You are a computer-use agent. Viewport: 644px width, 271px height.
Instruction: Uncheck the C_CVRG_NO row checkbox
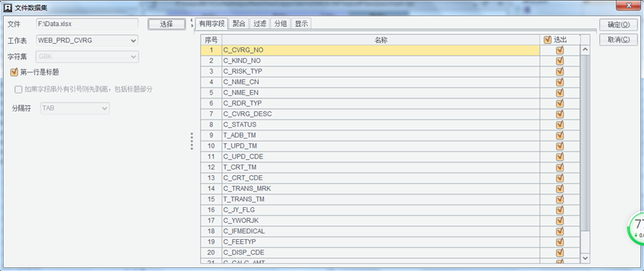(560, 51)
